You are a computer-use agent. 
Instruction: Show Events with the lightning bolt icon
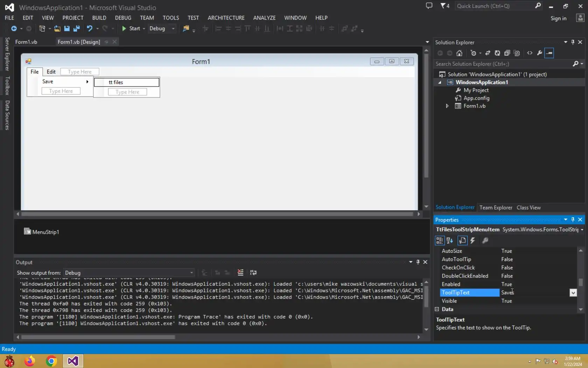point(472,240)
